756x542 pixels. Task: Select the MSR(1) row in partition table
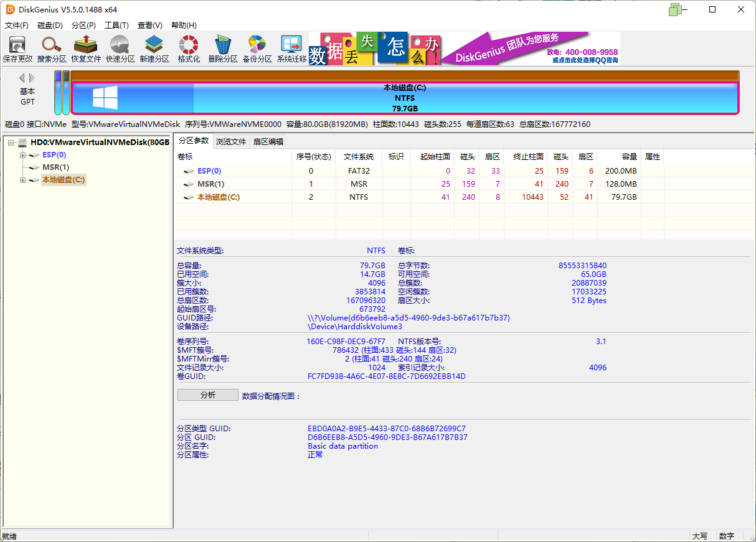click(211, 184)
